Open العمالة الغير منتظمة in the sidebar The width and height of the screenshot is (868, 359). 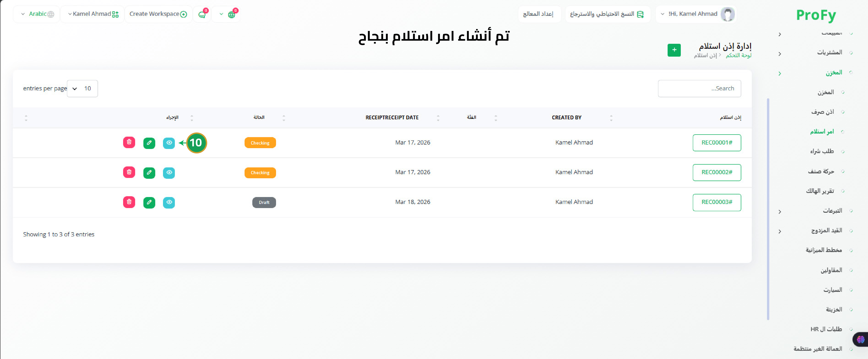(x=817, y=349)
